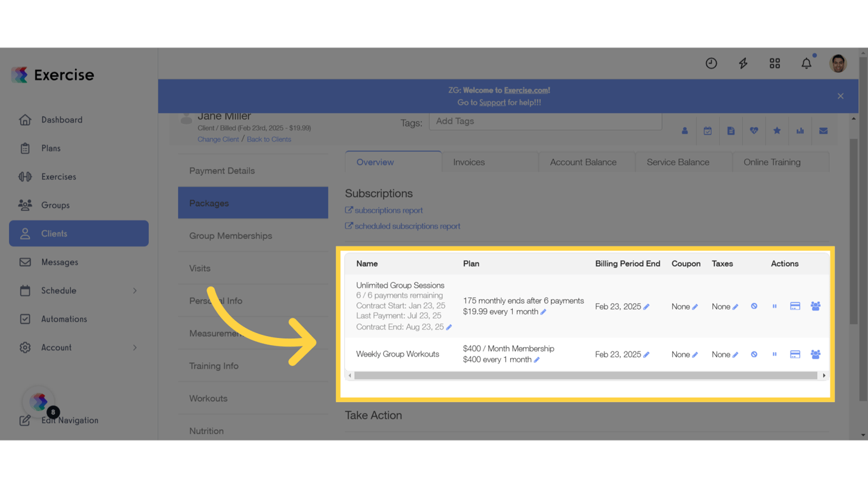Open the scheduled subscriptions report link

403,226
